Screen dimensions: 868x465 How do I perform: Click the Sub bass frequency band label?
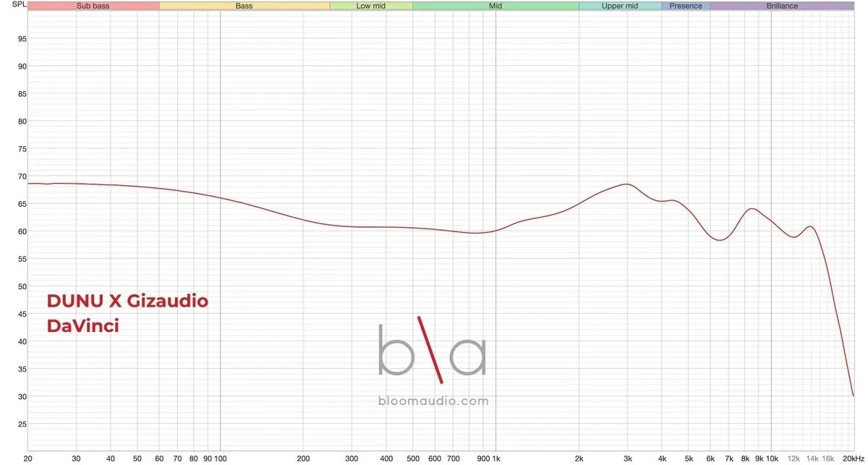coord(93,6)
